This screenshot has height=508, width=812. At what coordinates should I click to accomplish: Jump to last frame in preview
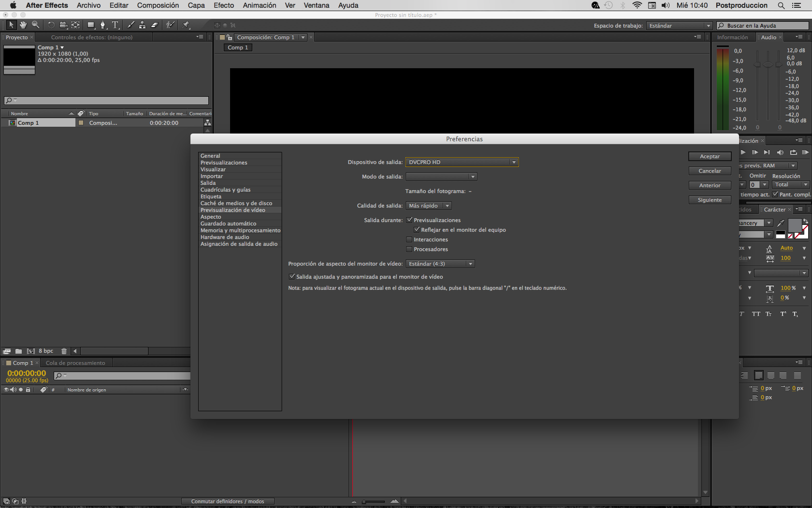pyautogui.click(x=767, y=152)
